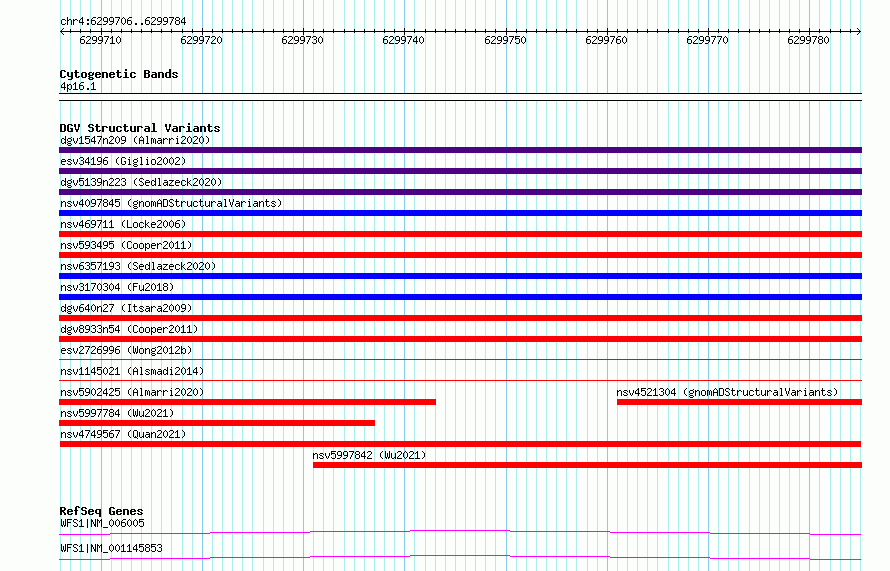Open variant nsv593495 (Cooper2011) label
890x571 pixels.
pyautogui.click(x=126, y=245)
